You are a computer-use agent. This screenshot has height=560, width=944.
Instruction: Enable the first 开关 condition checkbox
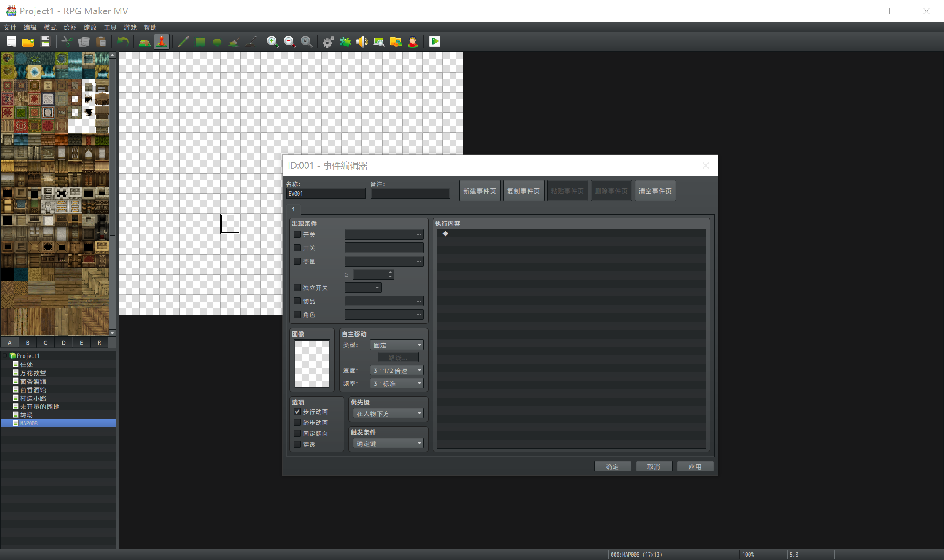(x=297, y=234)
